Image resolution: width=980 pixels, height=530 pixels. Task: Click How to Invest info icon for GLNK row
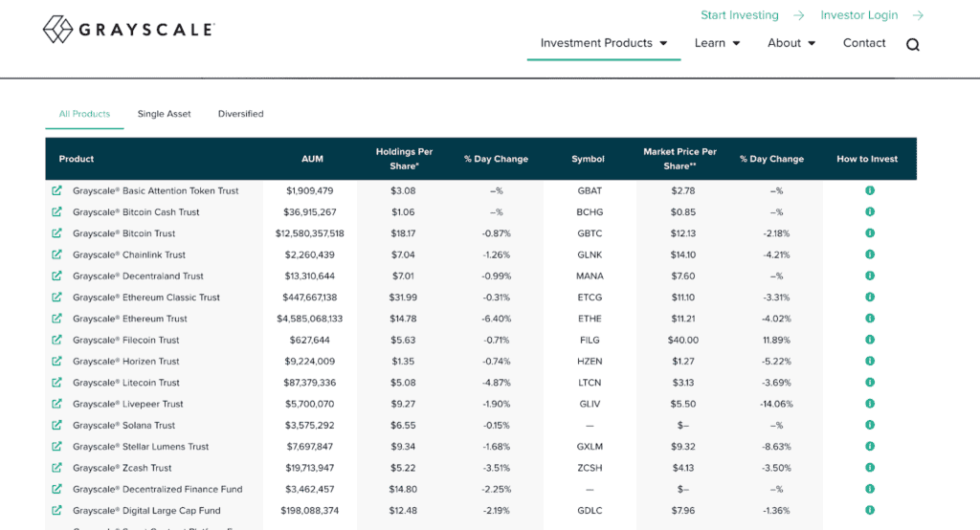[869, 254]
